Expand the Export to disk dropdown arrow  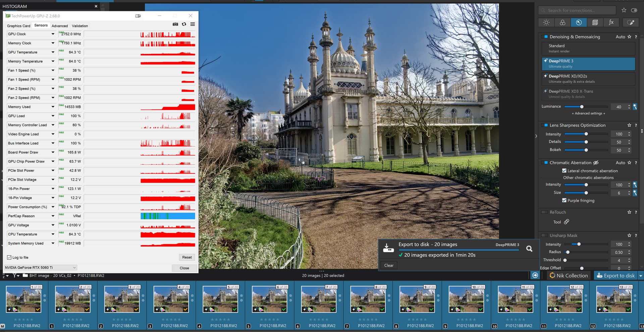[640, 276]
